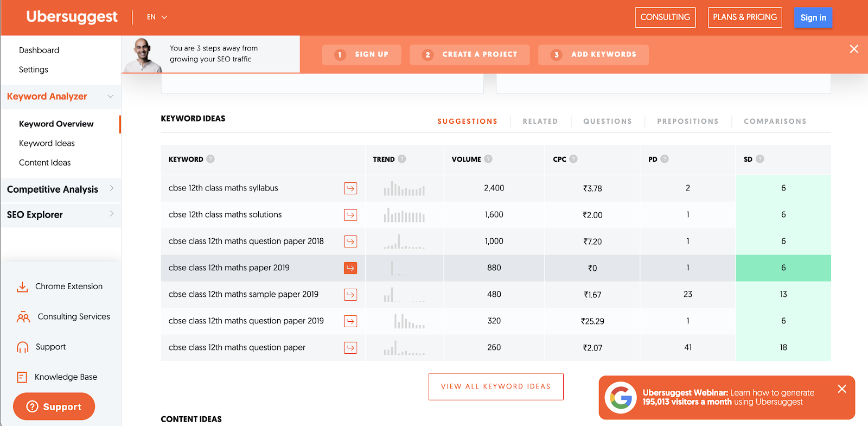The height and width of the screenshot is (426, 868).
Task: Click the Knowledge Base document icon
Action: (22, 377)
